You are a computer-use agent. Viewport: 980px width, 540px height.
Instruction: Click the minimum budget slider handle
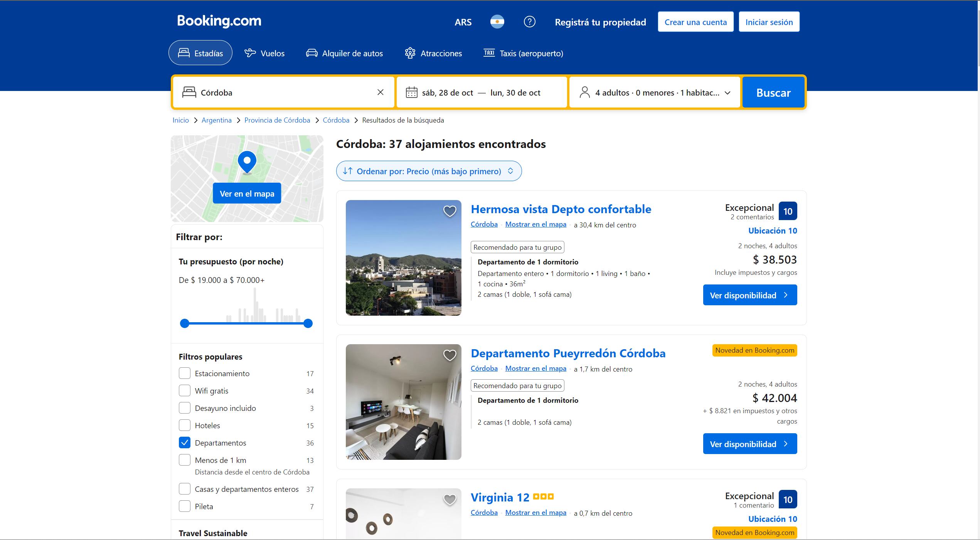185,323
